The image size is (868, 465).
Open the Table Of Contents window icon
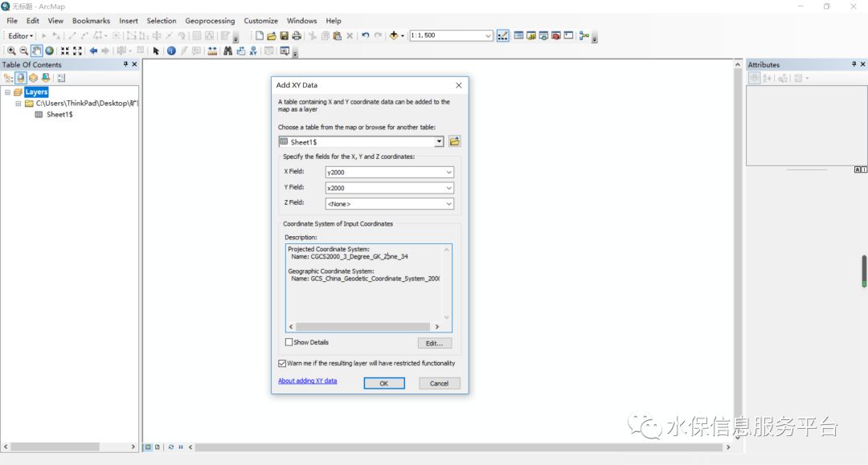pos(518,35)
